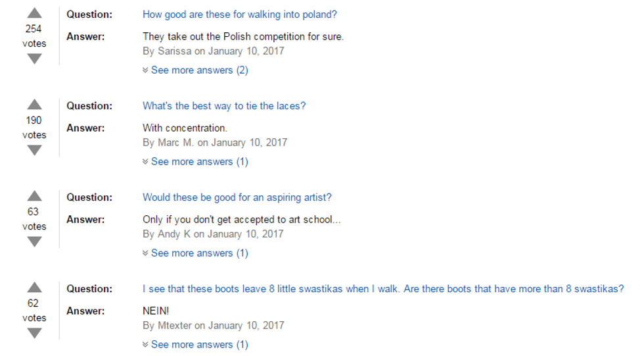Click the byline 'By Andy K on January 10, 2017'

pyautogui.click(x=212, y=234)
